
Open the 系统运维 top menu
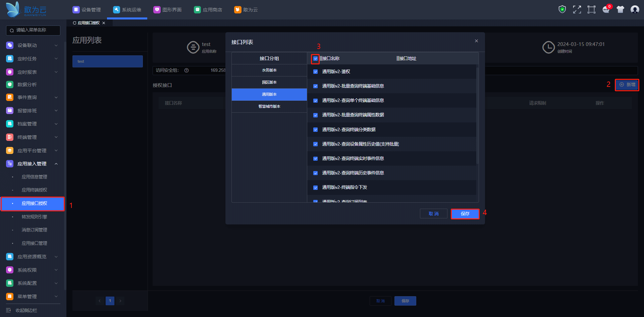pos(127,10)
